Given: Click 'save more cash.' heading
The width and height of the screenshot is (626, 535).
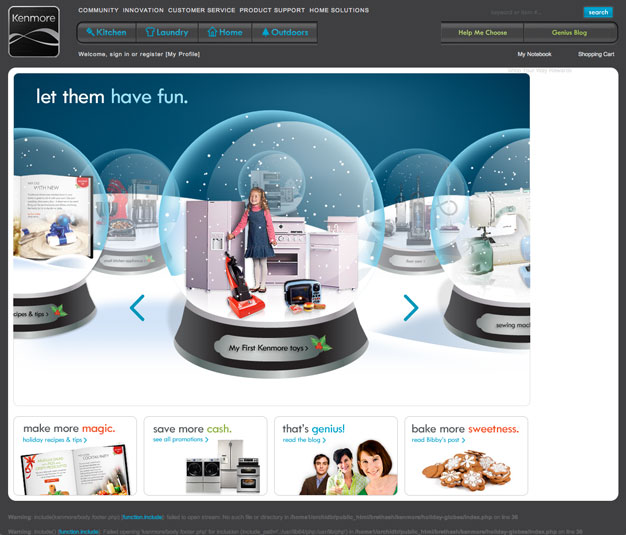Looking at the screenshot, I should click(192, 429).
